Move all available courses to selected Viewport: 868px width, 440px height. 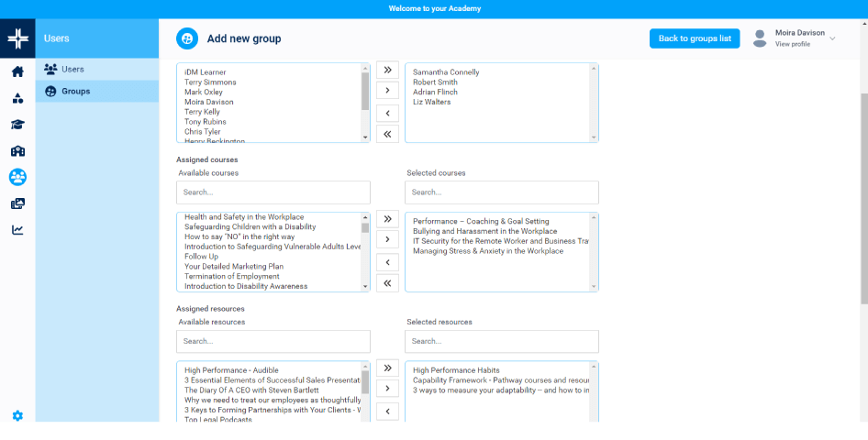[387, 219]
